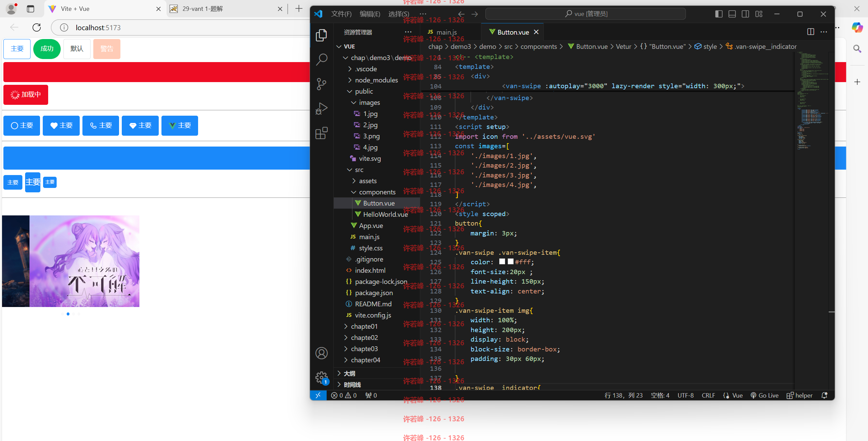The height and width of the screenshot is (441, 868).
Task: Open the 文件(F) menu
Action: [341, 14]
